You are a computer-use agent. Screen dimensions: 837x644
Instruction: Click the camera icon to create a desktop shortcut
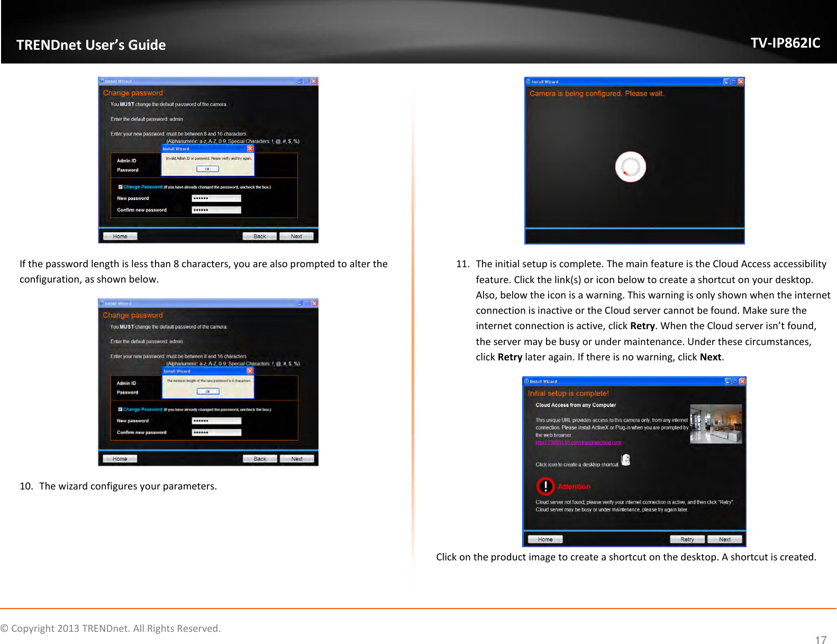pos(626,459)
